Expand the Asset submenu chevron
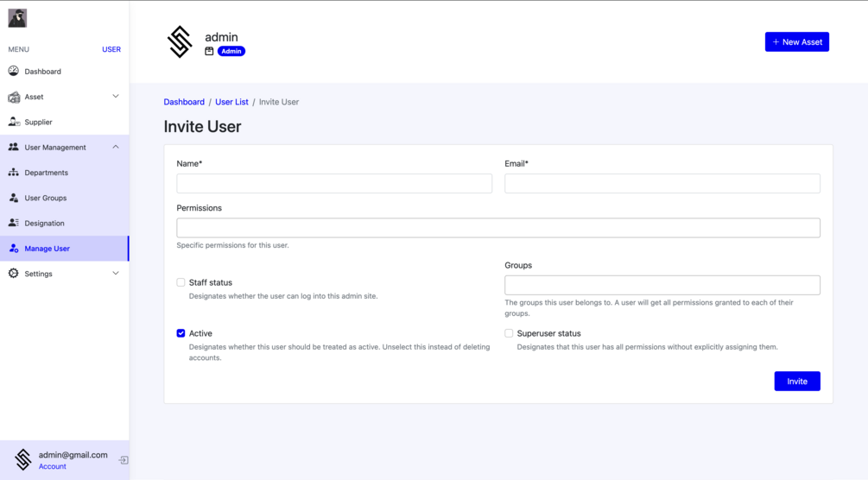 116,97
